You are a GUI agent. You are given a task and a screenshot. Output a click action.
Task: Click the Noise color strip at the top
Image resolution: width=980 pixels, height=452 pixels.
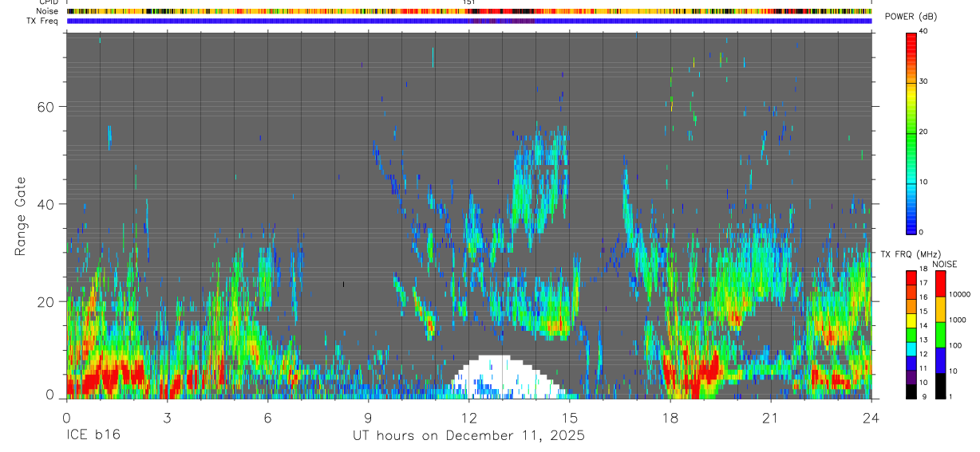469,11
